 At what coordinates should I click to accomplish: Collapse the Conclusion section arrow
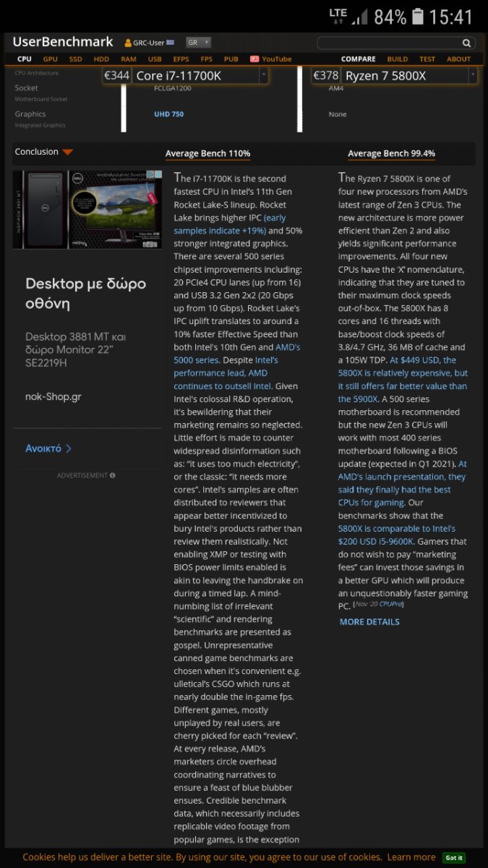pyautogui.click(x=67, y=152)
